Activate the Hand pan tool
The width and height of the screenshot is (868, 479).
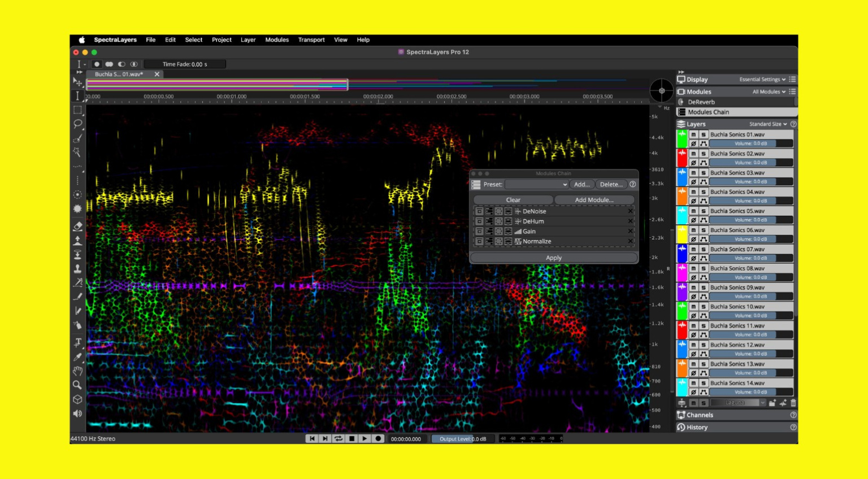click(78, 371)
